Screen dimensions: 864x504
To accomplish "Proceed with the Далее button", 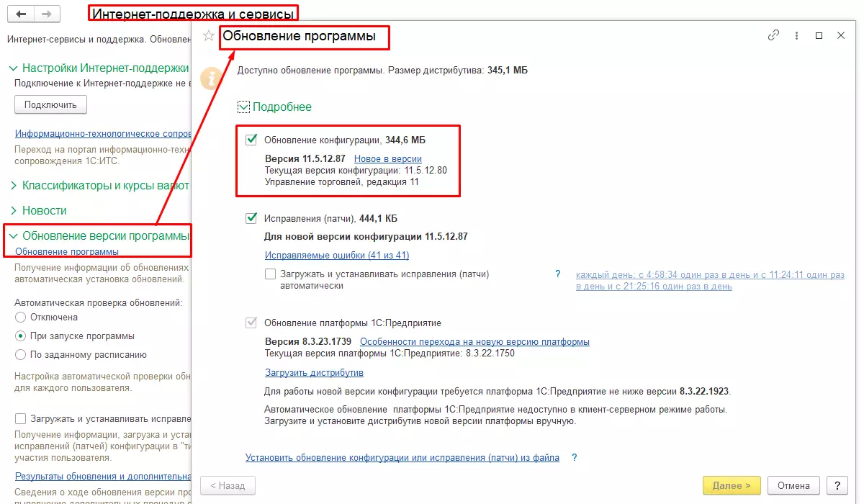I will (x=732, y=485).
